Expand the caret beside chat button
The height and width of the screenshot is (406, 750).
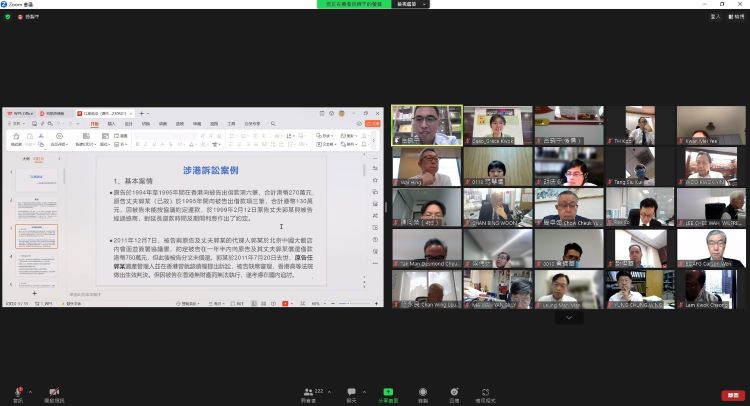(364, 392)
